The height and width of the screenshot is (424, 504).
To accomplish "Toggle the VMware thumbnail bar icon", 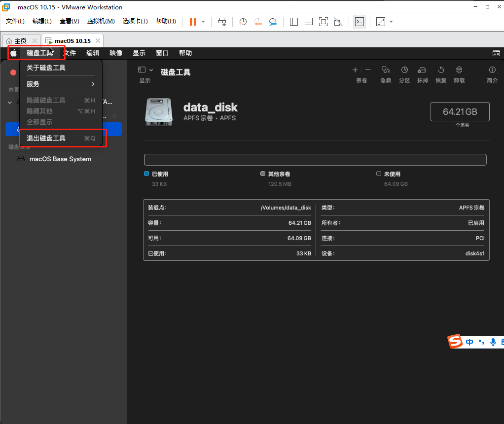I will point(309,22).
